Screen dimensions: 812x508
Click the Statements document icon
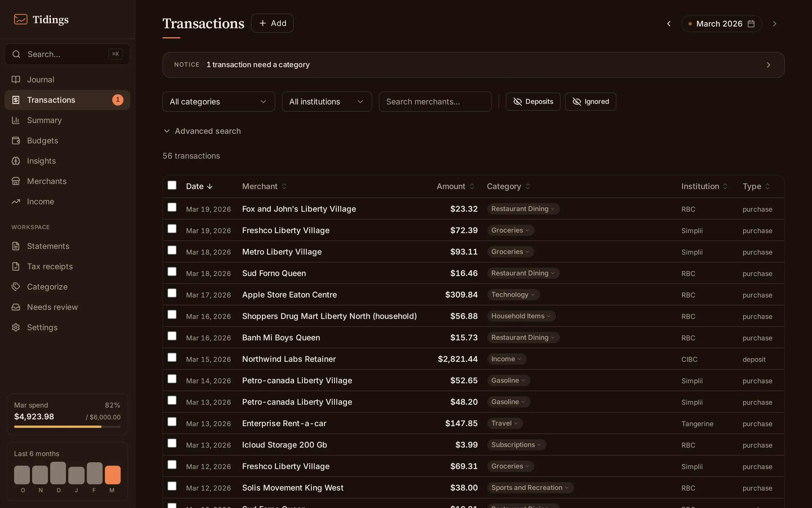click(x=16, y=246)
